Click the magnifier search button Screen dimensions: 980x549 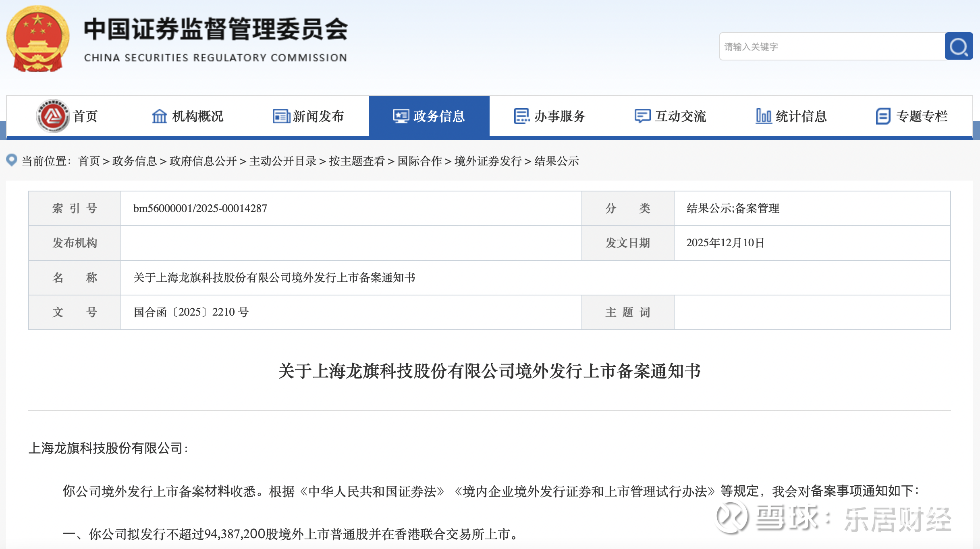pyautogui.click(x=958, y=47)
